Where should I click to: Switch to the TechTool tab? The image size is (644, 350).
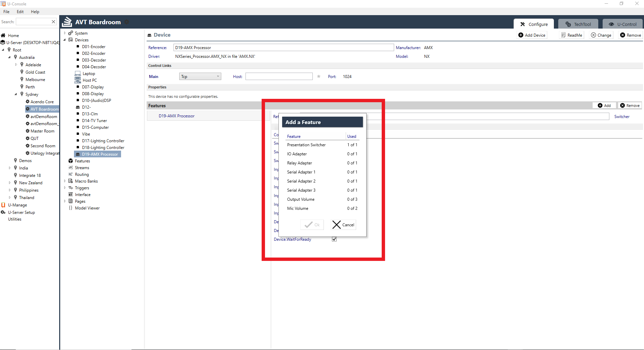[578, 24]
